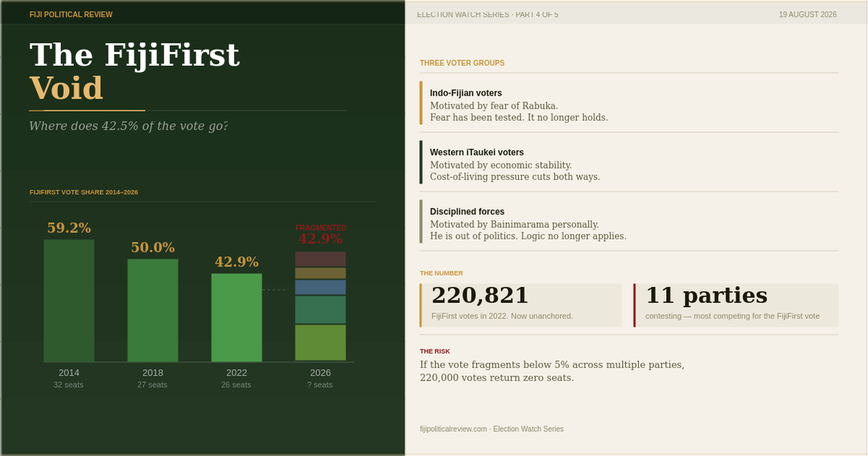Select "Motivated by economic stability."
868x456 pixels.
point(501,165)
